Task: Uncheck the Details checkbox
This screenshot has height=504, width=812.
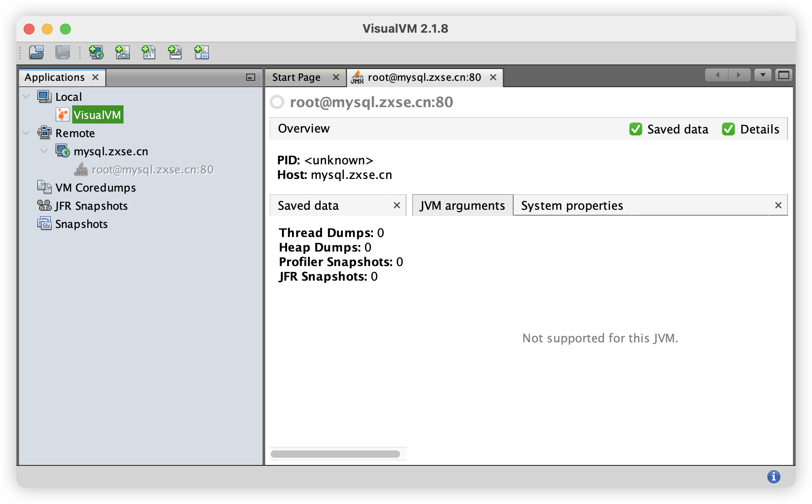Action: click(728, 129)
